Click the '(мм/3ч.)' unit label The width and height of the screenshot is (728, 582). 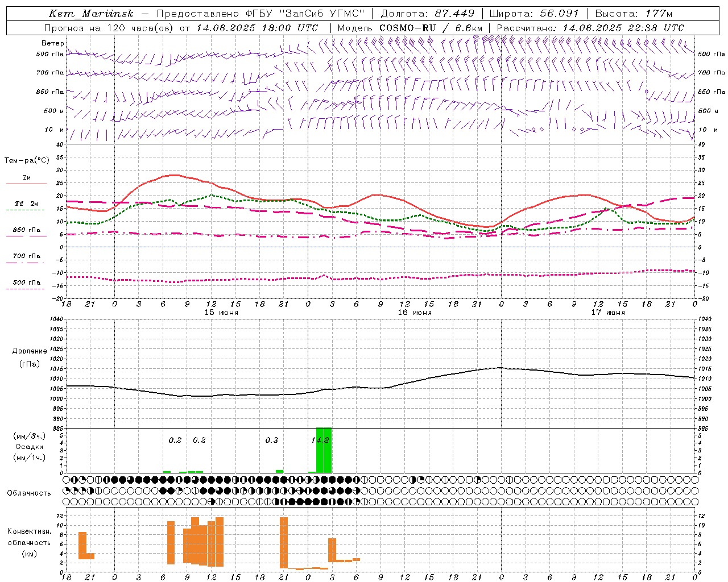tap(29, 436)
